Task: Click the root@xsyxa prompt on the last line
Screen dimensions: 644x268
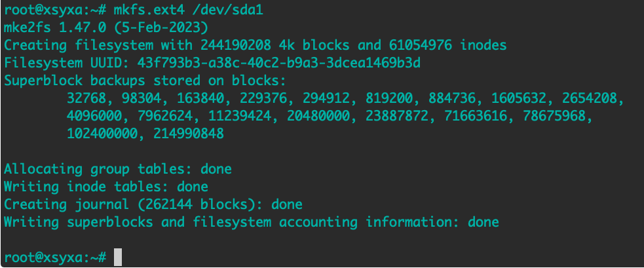Action: click(55, 258)
